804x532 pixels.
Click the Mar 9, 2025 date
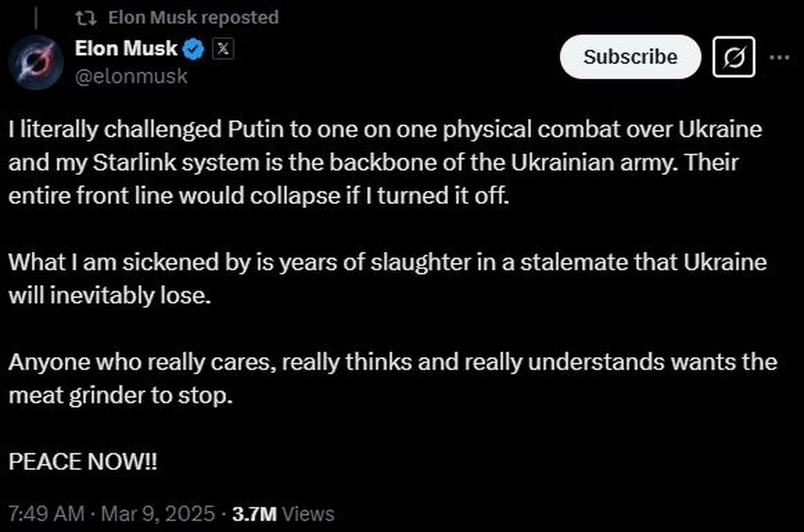[158, 514]
